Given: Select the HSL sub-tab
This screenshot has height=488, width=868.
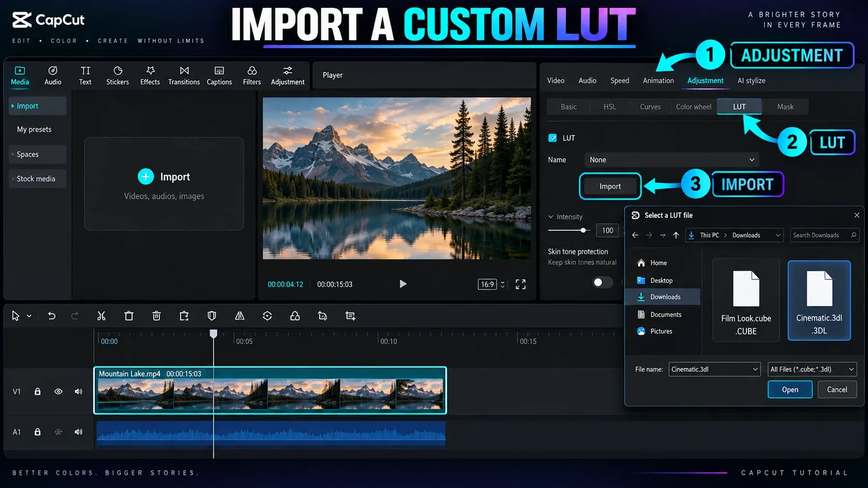Looking at the screenshot, I should click(x=609, y=107).
